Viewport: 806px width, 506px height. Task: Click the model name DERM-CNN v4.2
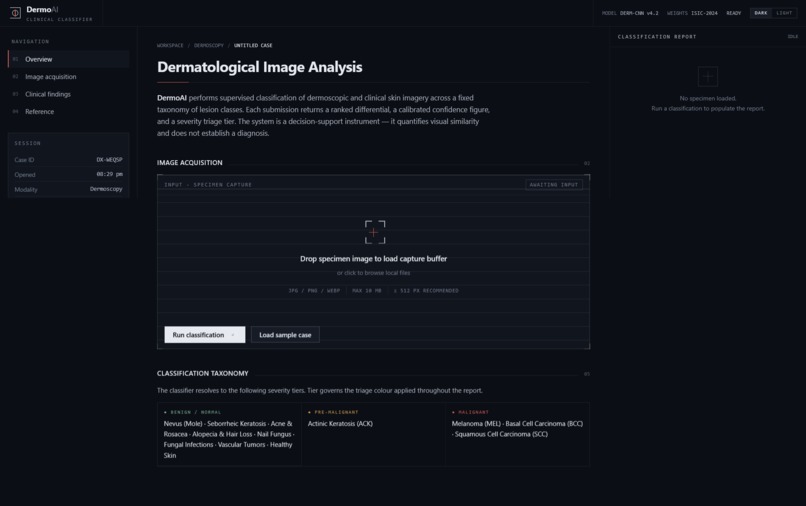point(639,13)
